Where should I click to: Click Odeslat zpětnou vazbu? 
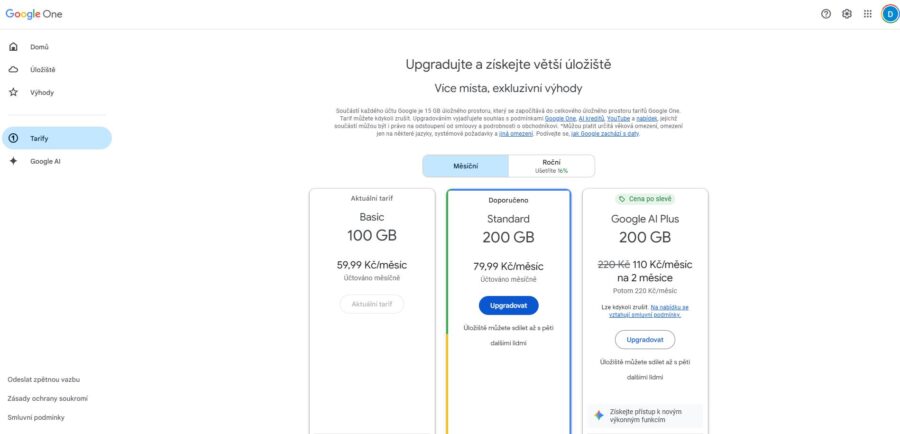click(44, 379)
